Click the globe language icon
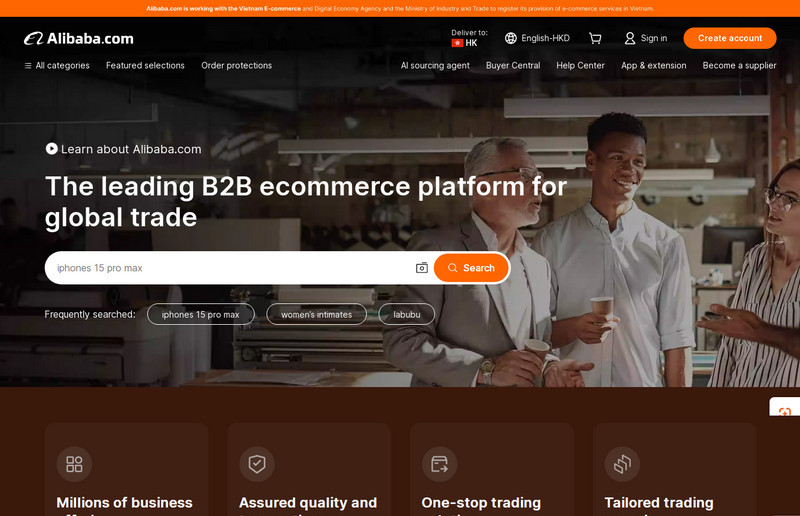Viewport: 800px width, 516px height. [x=510, y=38]
